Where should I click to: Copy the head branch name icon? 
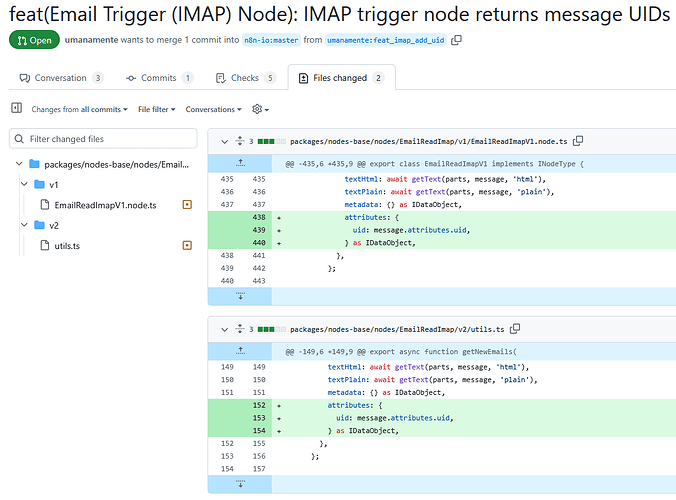pos(457,40)
